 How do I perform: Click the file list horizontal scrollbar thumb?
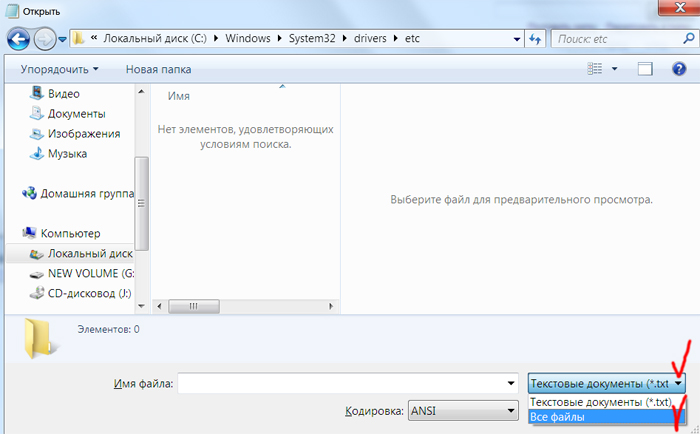(x=194, y=306)
